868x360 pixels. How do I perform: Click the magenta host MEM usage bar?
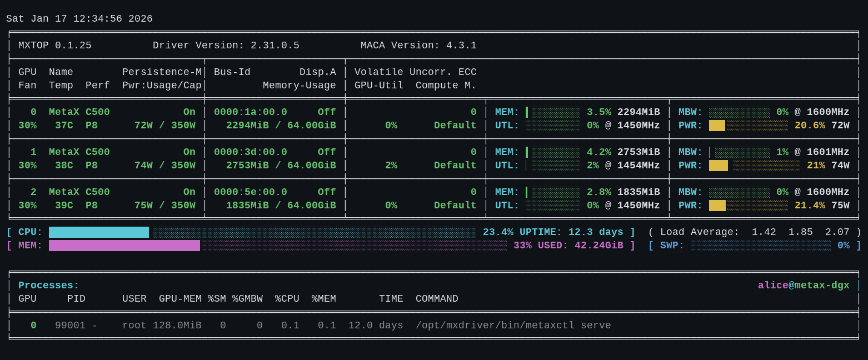(278, 246)
